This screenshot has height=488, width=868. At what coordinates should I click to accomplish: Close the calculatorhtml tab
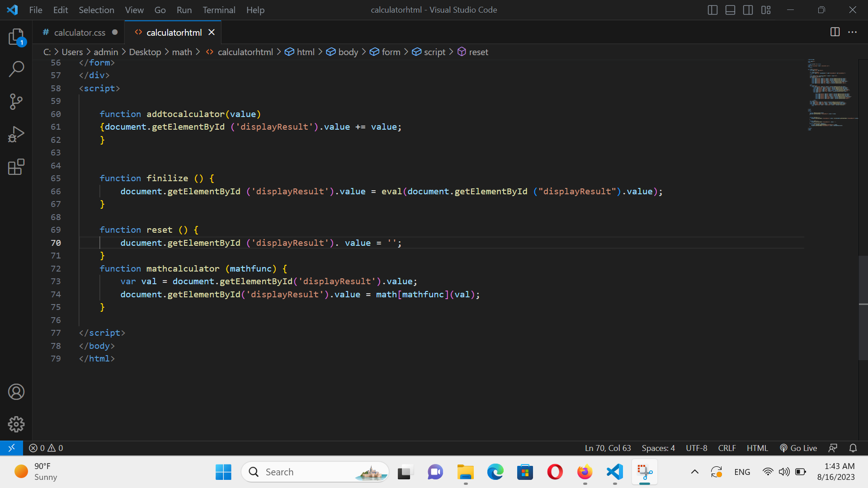[212, 32]
